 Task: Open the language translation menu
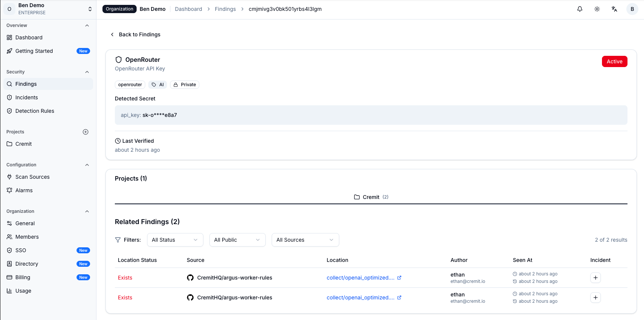pyautogui.click(x=614, y=9)
